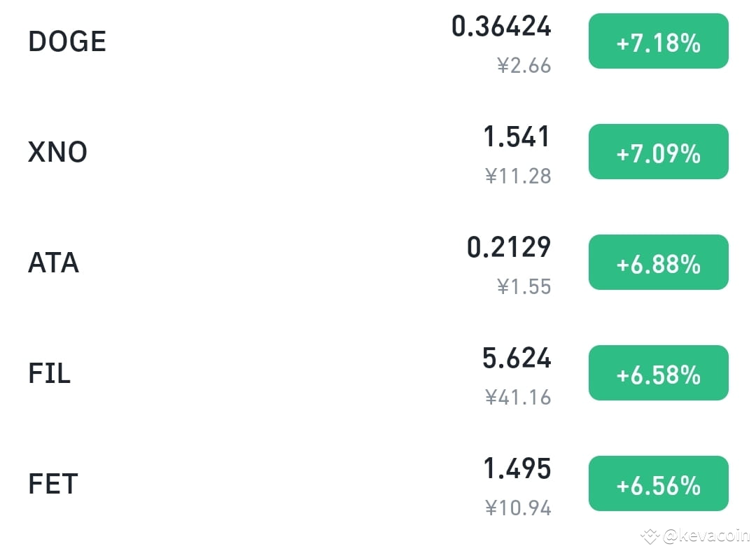Select the FET coin symbol
This screenshot has height=551, width=756.
point(52,483)
